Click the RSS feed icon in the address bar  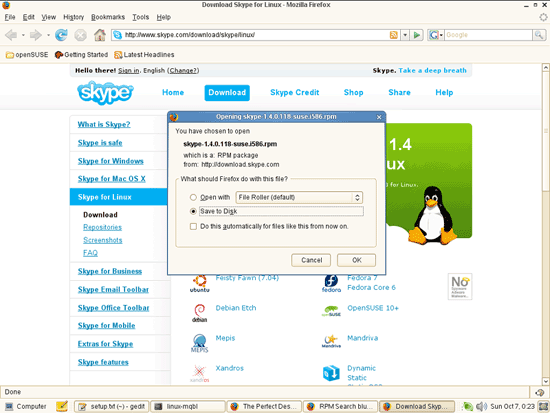394,35
